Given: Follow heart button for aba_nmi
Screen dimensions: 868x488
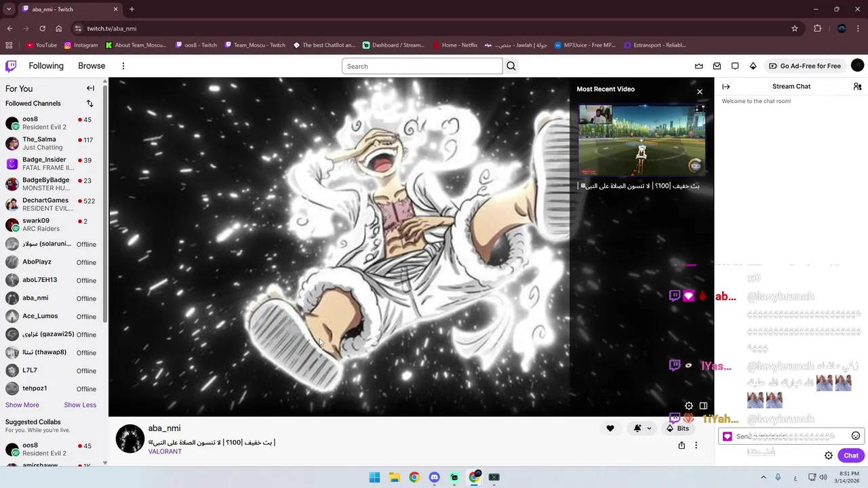Looking at the screenshot, I should pos(610,428).
